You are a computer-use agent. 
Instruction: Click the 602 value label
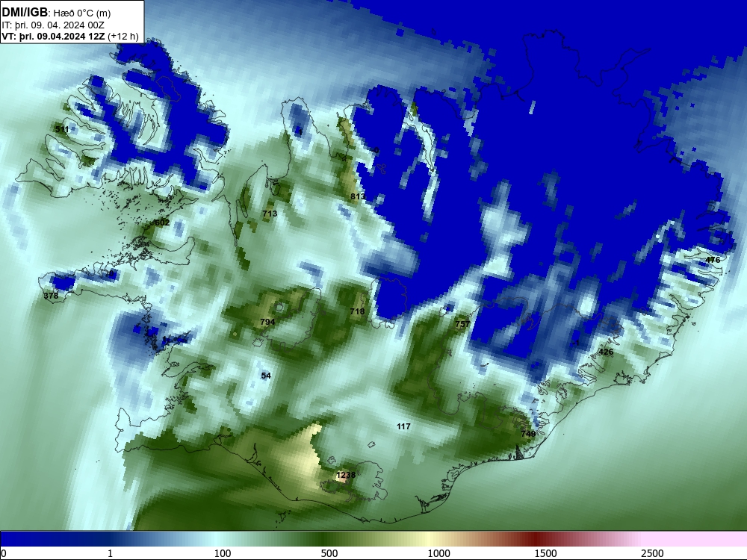162,223
